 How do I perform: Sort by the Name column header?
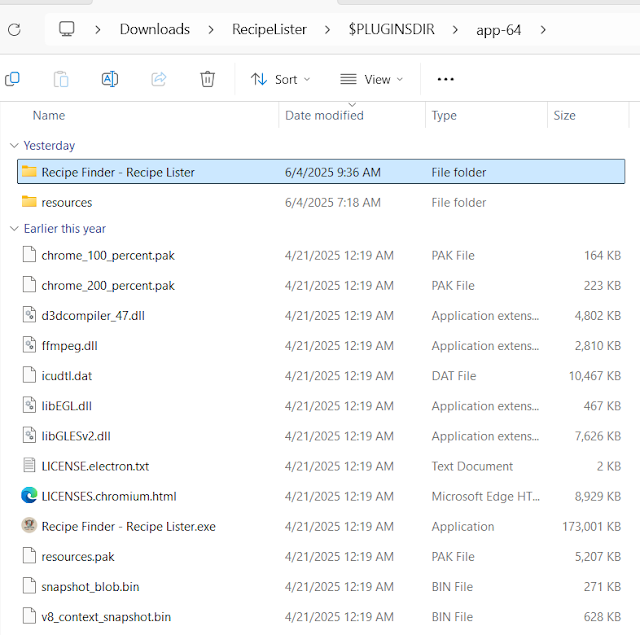(49, 115)
